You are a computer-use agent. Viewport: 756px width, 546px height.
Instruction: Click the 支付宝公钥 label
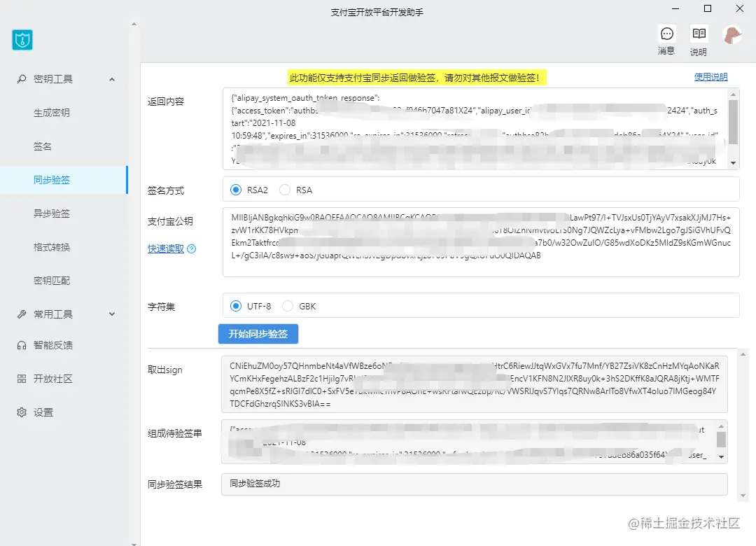click(170, 221)
